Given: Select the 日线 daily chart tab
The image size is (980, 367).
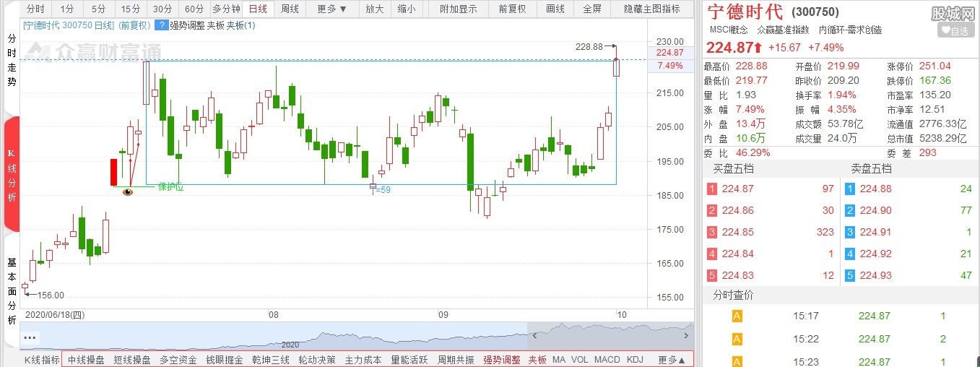Looking at the screenshot, I should 258,9.
